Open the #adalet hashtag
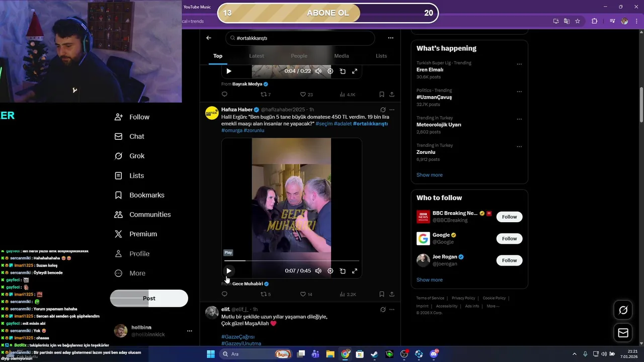This screenshot has height=362, width=644. click(x=343, y=124)
